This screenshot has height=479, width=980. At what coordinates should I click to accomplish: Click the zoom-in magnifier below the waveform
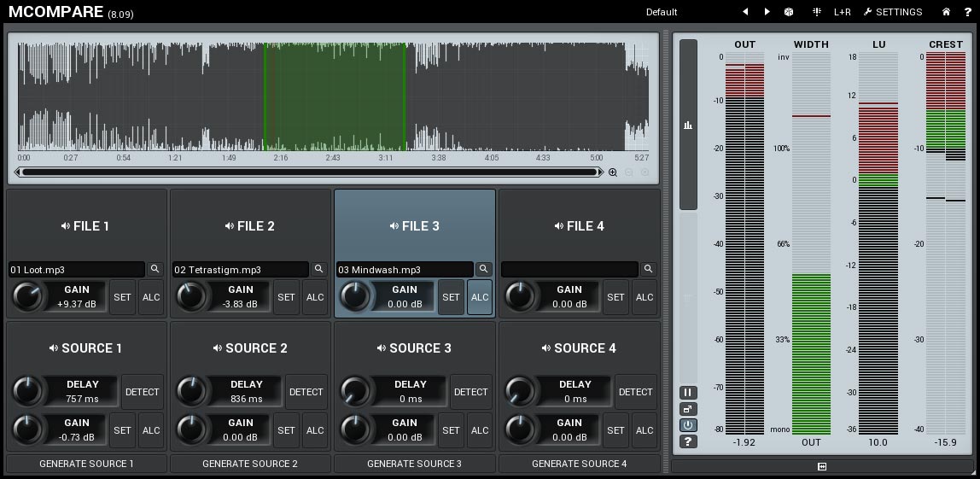coord(613,172)
